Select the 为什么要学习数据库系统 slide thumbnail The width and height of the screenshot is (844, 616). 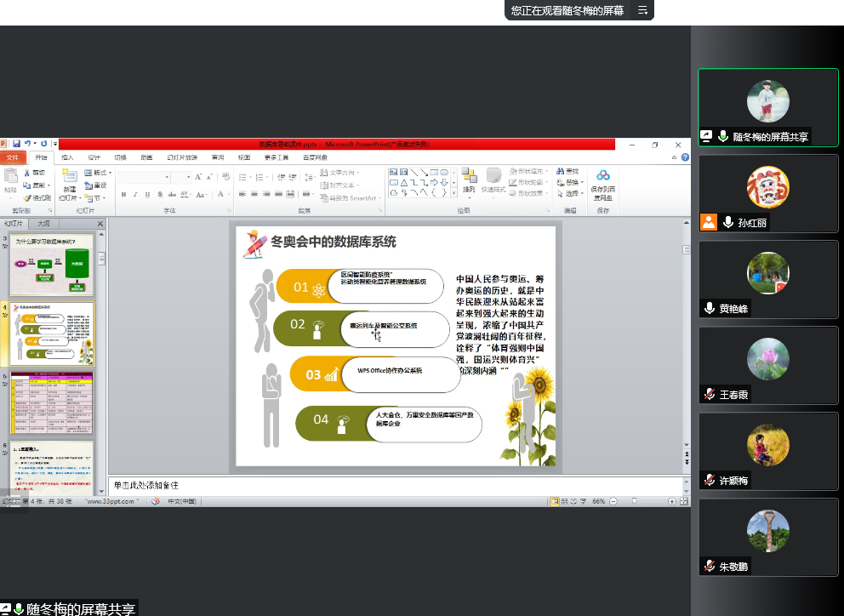click(52, 265)
